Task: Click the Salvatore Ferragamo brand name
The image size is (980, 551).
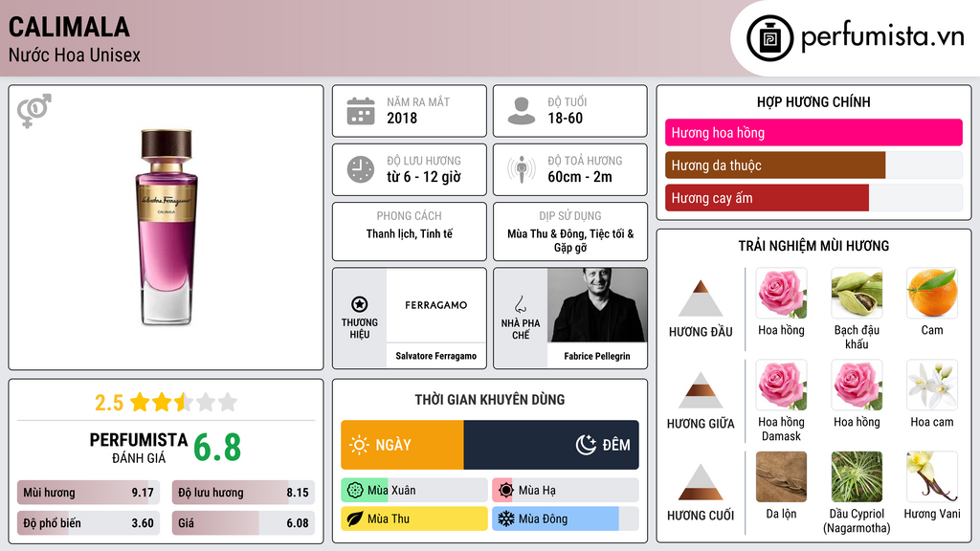Action: (435, 356)
